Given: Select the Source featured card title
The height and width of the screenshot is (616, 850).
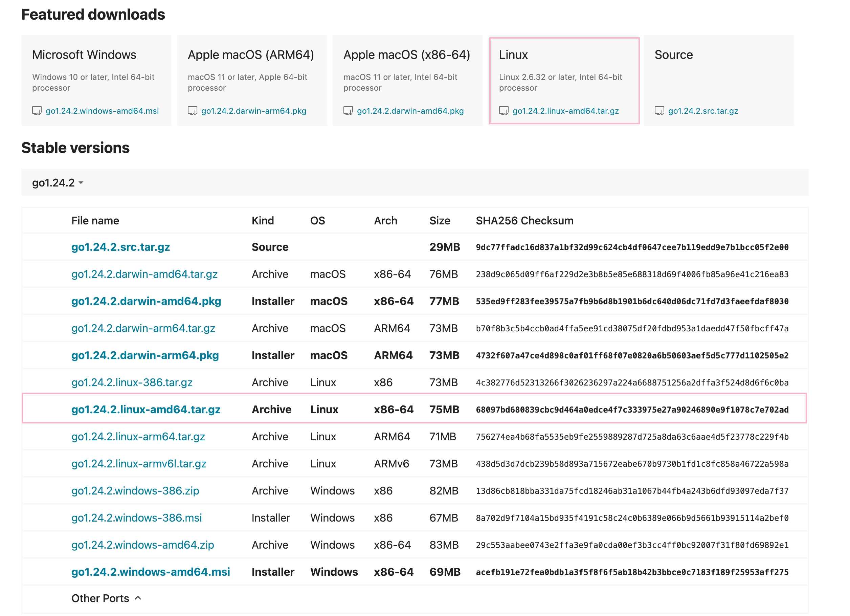Looking at the screenshot, I should point(673,55).
